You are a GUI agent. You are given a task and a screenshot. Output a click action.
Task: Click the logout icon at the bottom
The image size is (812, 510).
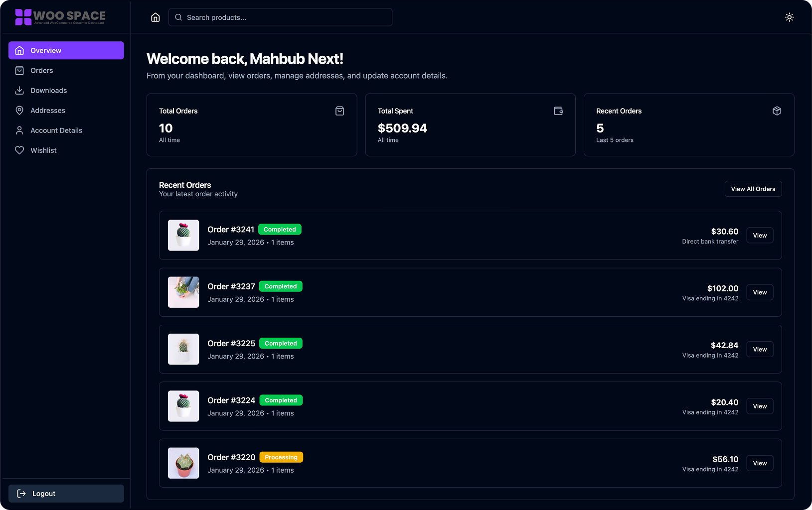pos(22,493)
